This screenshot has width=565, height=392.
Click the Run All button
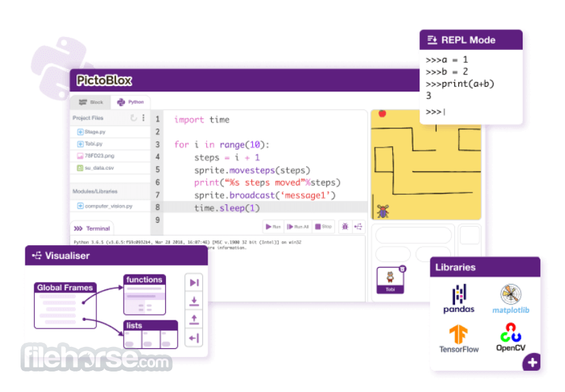[x=298, y=227]
